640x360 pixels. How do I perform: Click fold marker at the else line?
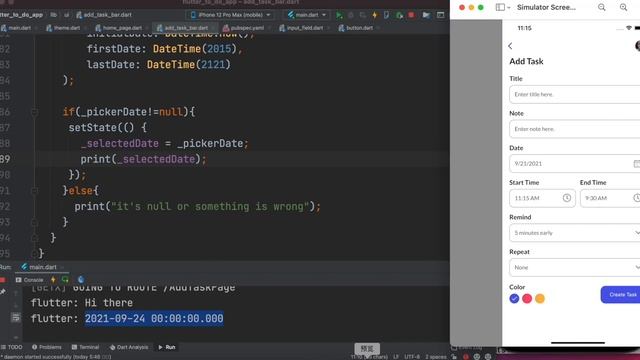point(34,191)
